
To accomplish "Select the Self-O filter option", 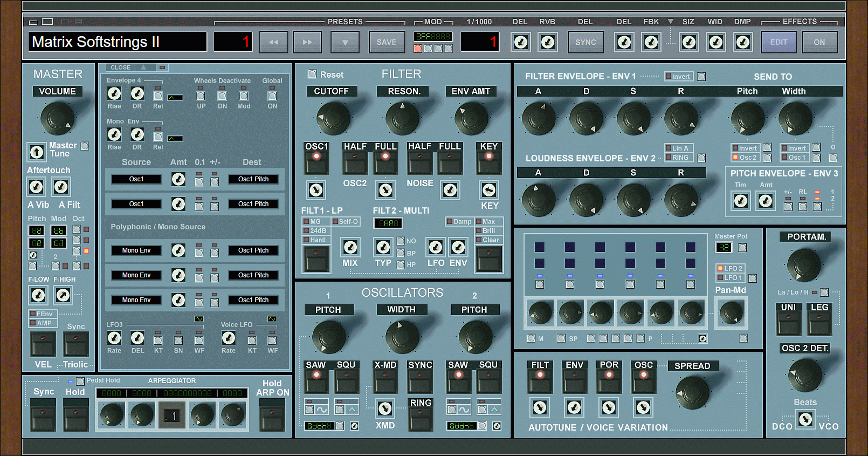I will [345, 222].
